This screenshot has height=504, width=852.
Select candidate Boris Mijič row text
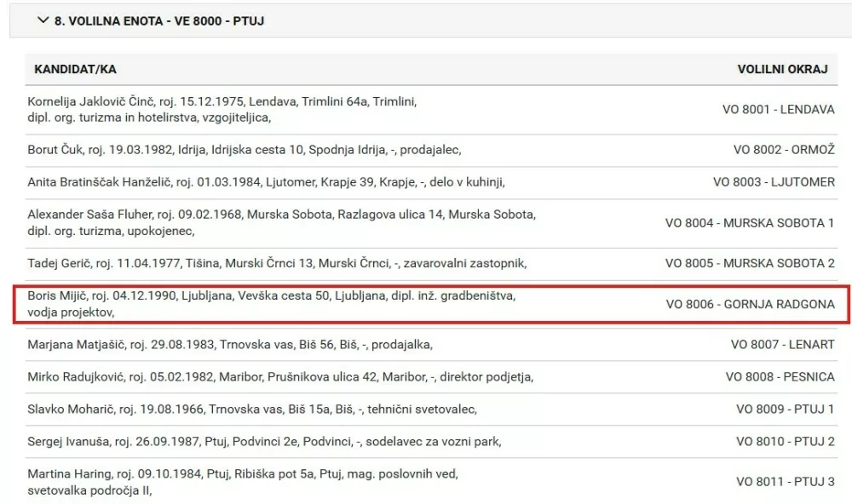pyautogui.click(x=272, y=304)
